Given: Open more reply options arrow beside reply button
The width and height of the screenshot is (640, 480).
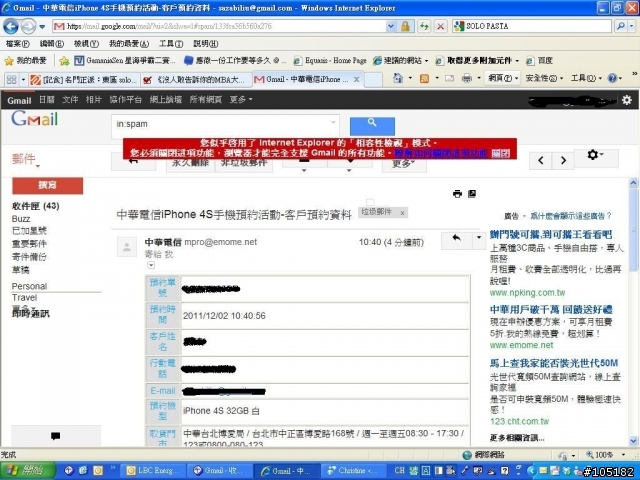Looking at the screenshot, I should click(479, 241).
